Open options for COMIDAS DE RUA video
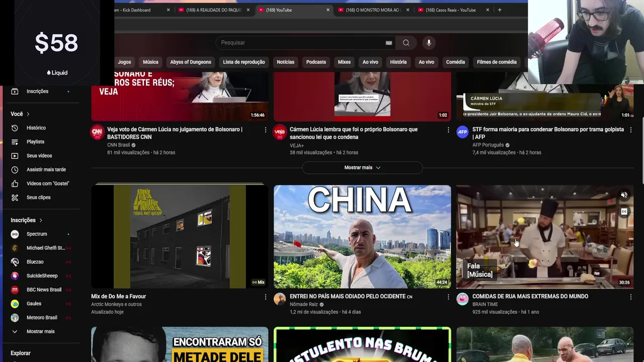The width and height of the screenshot is (644, 362). coord(631,297)
